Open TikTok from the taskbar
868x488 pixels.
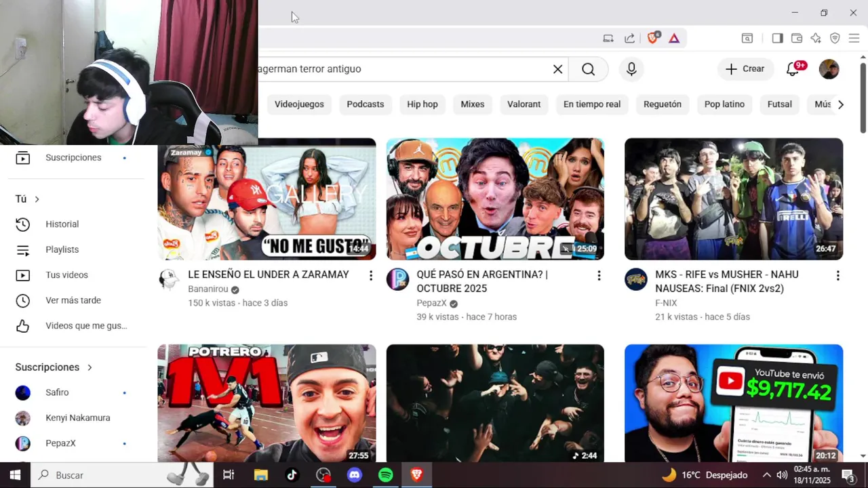pos(292,475)
